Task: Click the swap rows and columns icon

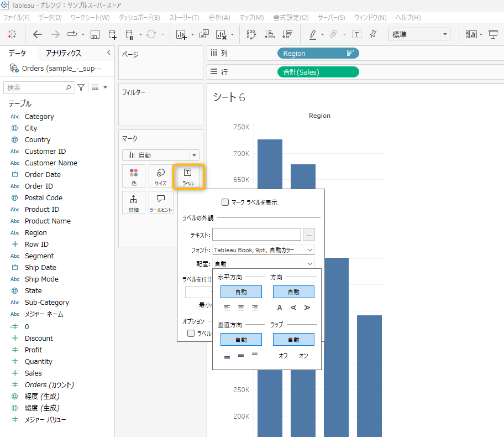Action: click(x=251, y=34)
